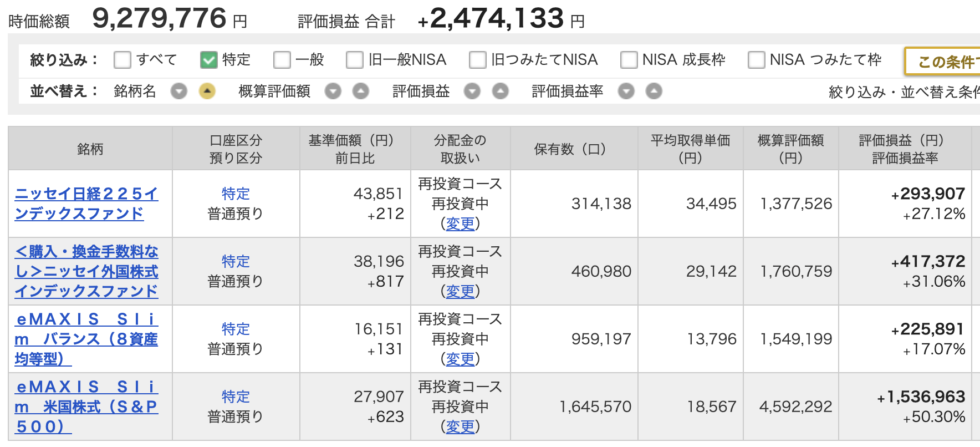Check the 旧つみたてNISA checkbox

click(477, 59)
